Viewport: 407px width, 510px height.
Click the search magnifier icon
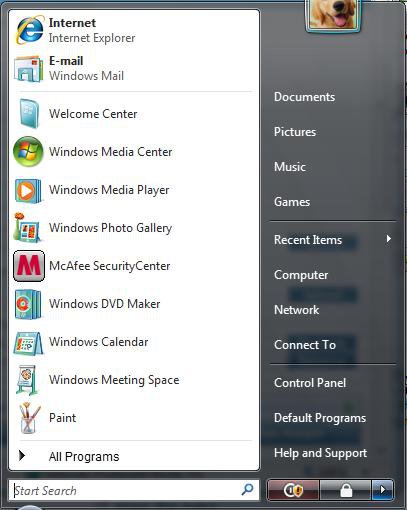pyautogui.click(x=247, y=489)
